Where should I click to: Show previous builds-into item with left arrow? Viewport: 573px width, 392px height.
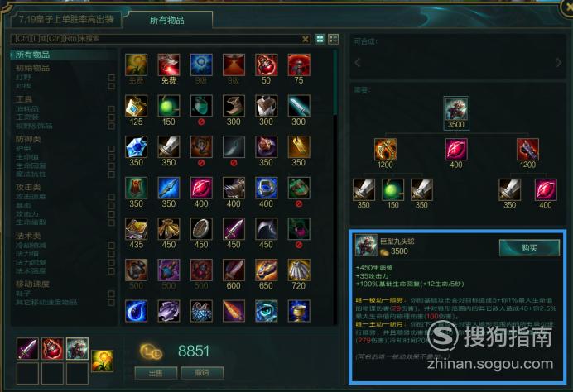(x=358, y=62)
